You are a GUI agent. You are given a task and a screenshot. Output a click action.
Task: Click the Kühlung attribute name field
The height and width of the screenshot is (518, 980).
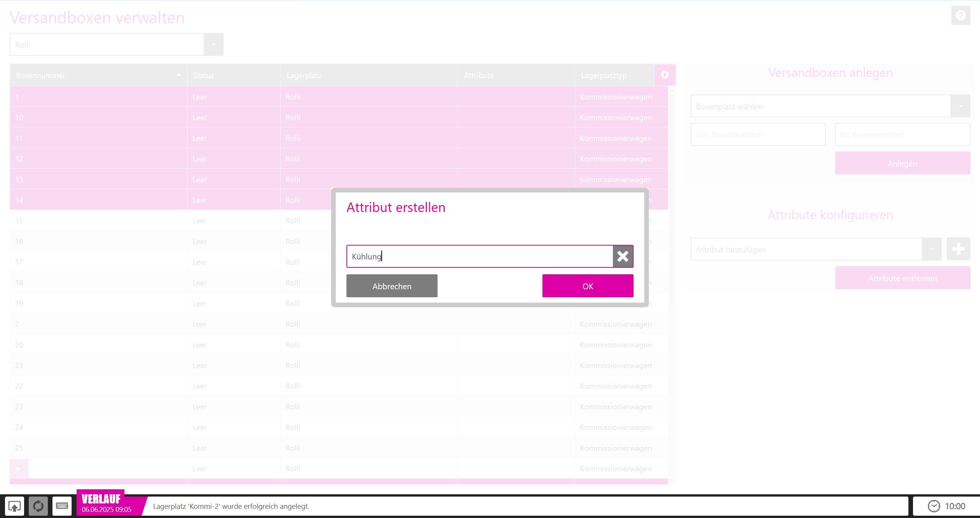479,256
